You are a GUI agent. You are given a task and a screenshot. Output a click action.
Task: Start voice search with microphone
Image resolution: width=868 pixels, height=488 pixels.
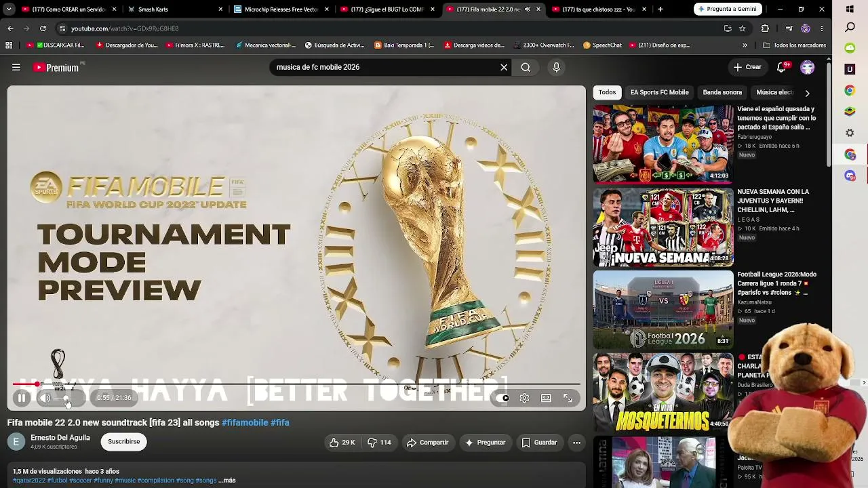coord(556,67)
